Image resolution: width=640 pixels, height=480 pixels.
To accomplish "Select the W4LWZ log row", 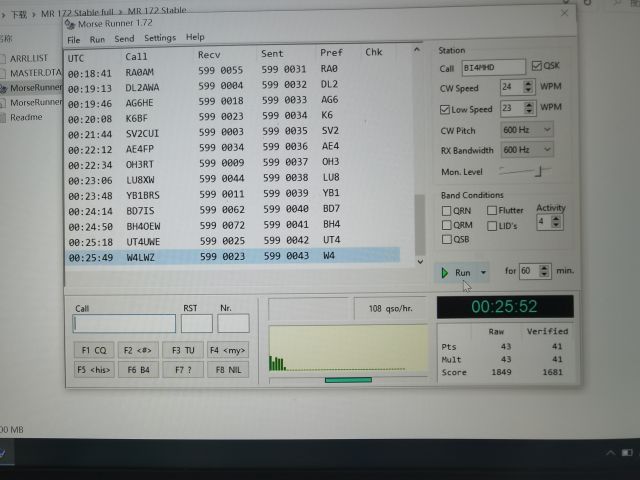I will click(233, 257).
